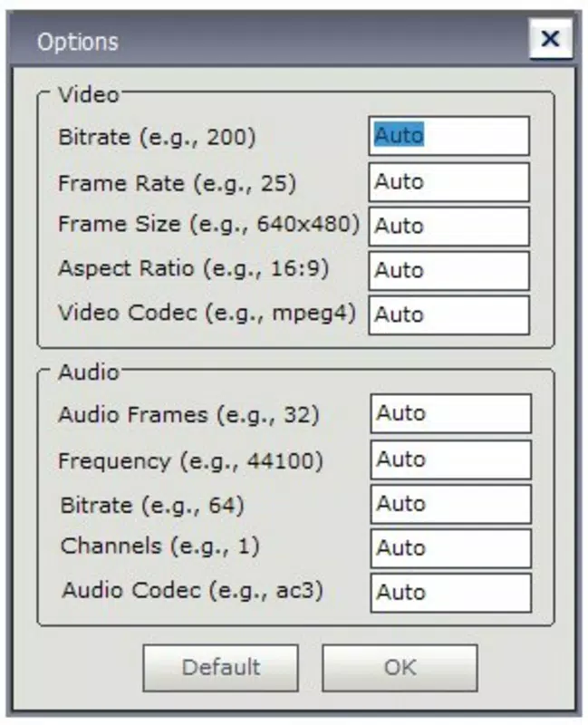Select the Frequency input field
Viewport: 588px width, 725px height.
[x=450, y=459]
